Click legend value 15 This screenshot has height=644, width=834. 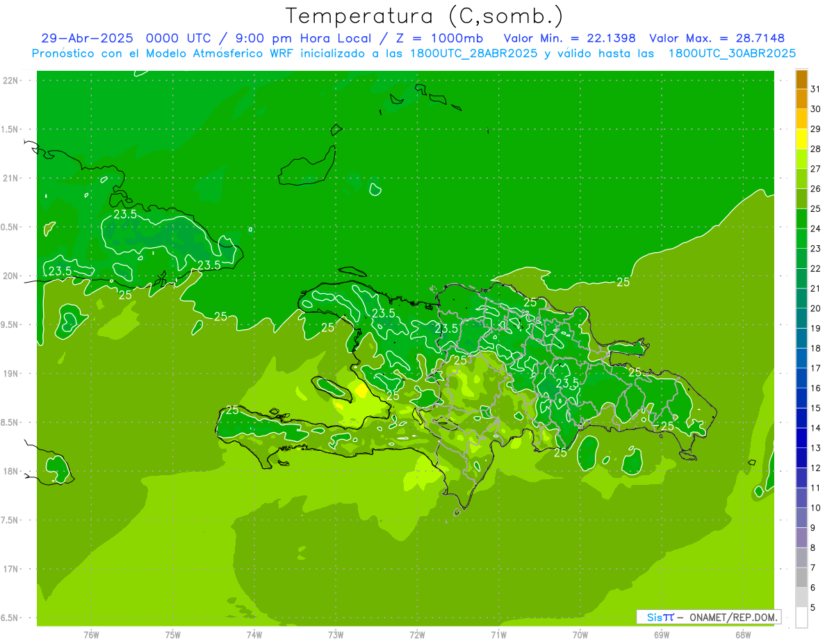[815, 408]
